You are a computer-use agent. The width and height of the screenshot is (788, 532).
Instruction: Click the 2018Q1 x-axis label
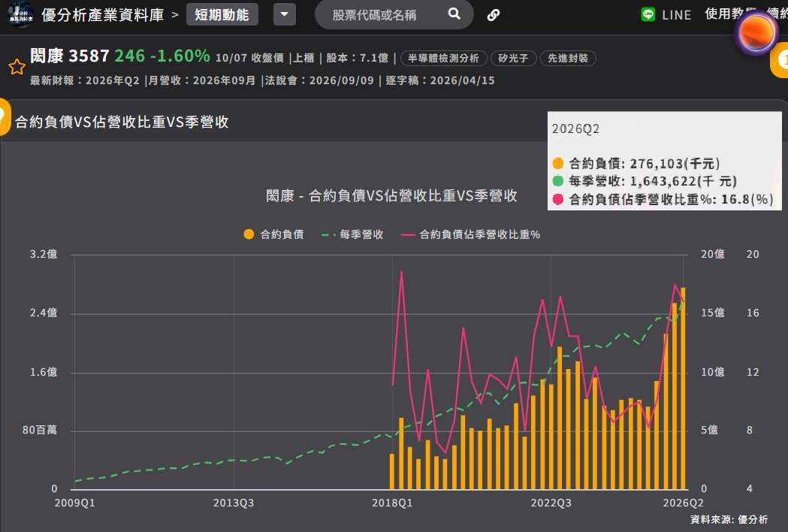(392, 503)
